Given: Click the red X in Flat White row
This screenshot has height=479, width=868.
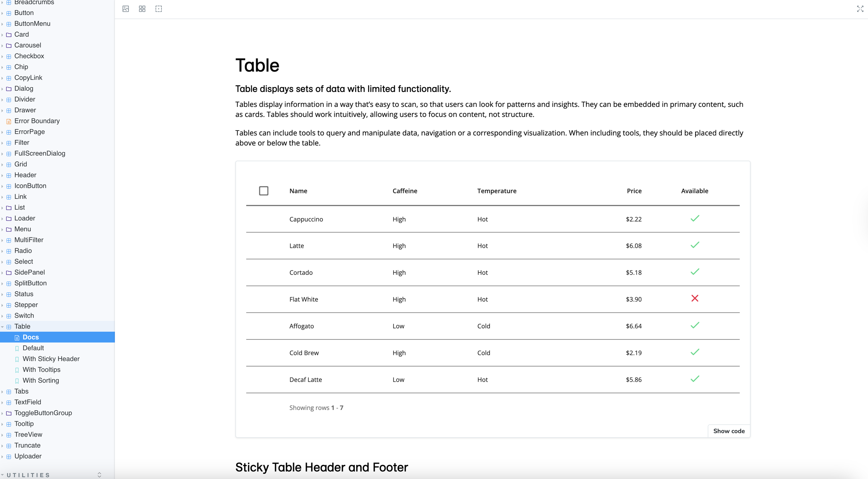Looking at the screenshot, I should coord(694,299).
